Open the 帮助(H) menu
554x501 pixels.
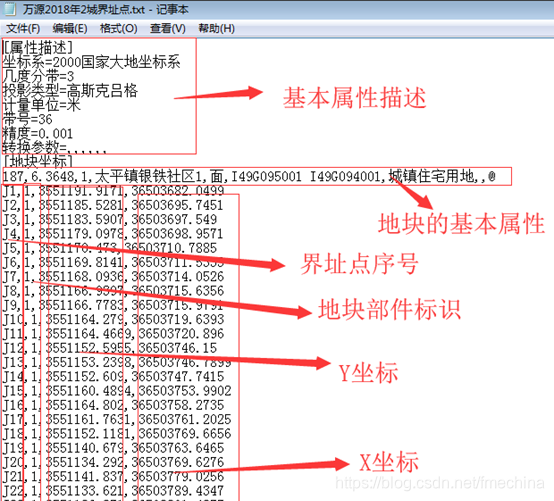216,28
